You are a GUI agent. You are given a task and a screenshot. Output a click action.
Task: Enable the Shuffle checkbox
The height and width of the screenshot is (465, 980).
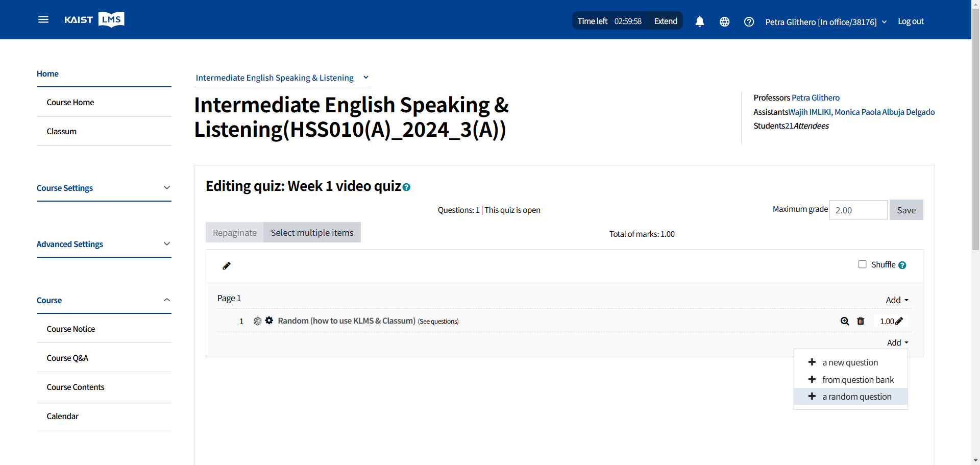pos(863,264)
